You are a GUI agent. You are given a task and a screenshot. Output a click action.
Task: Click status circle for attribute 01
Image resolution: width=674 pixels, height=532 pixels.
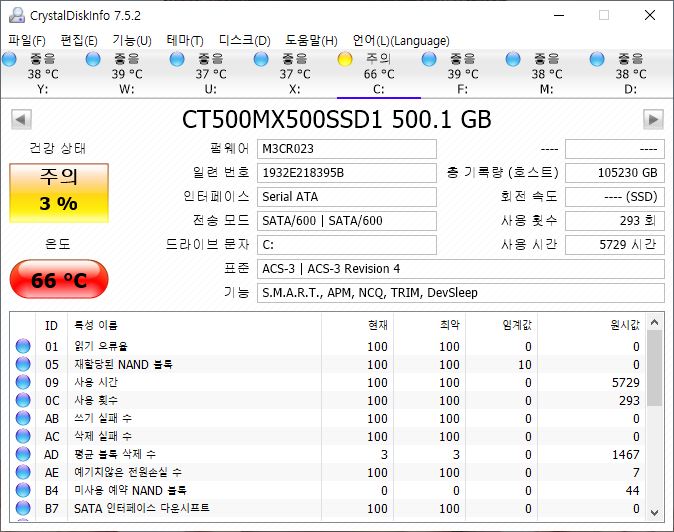[23, 346]
